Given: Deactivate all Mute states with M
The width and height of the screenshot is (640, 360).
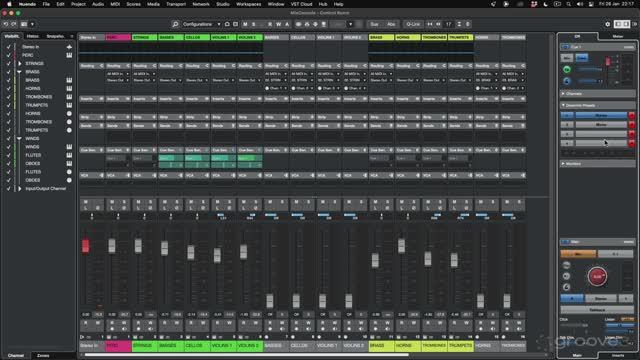Looking at the screenshot, I should [245, 24].
